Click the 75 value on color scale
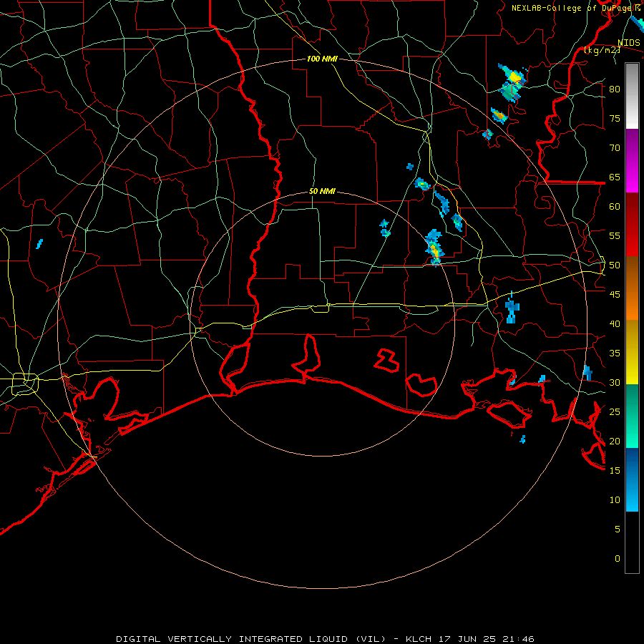The width and height of the screenshot is (644, 644). coord(615,118)
